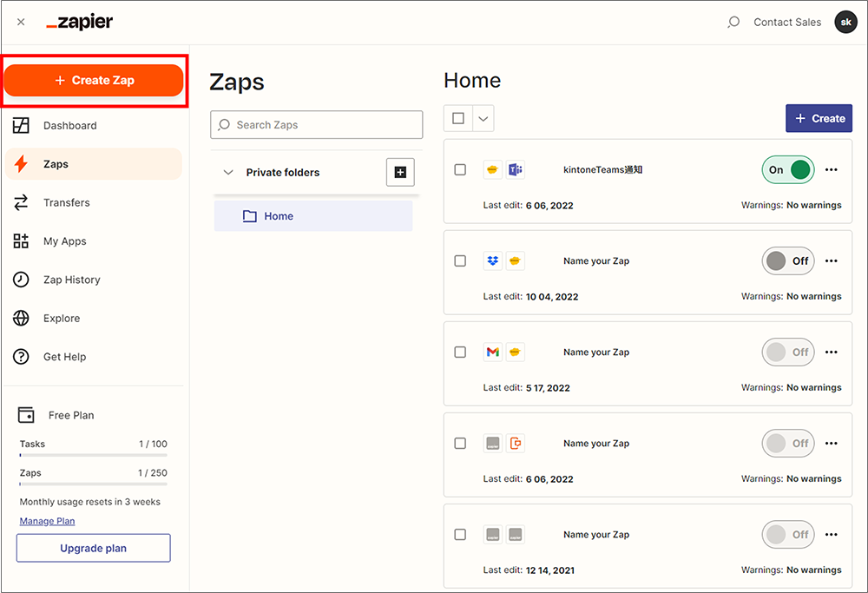The width and height of the screenshot is (868, 593).
Task: Click the Gmail icon on the third Zap
Action: click(x=493, y=353)
